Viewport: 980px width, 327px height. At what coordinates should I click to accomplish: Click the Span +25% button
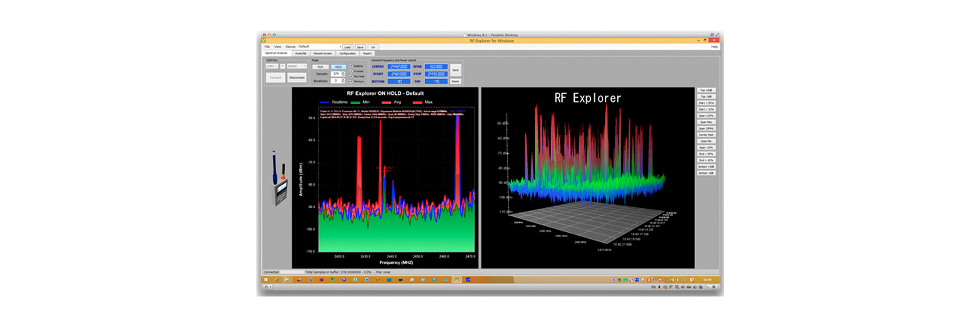(x=706, y=116)
